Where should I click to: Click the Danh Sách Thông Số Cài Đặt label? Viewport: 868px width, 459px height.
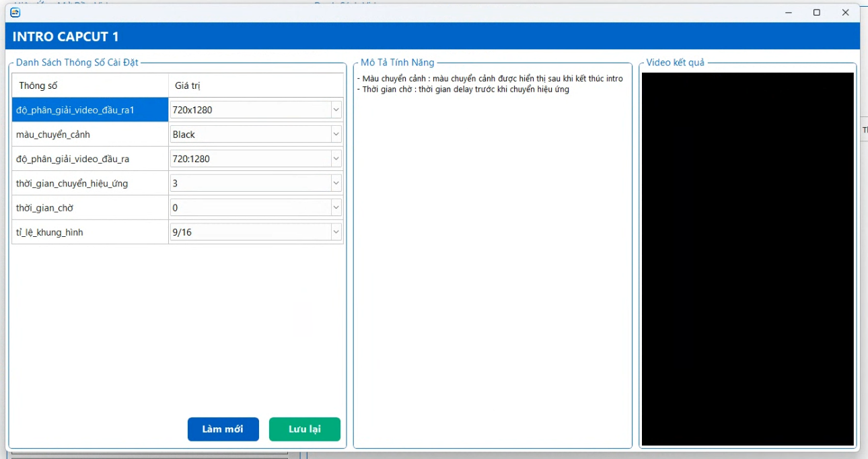point(77,63)
